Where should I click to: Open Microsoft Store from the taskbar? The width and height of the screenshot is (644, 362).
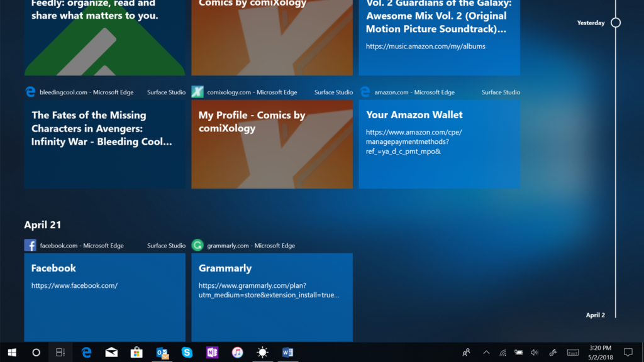[136, 352]
